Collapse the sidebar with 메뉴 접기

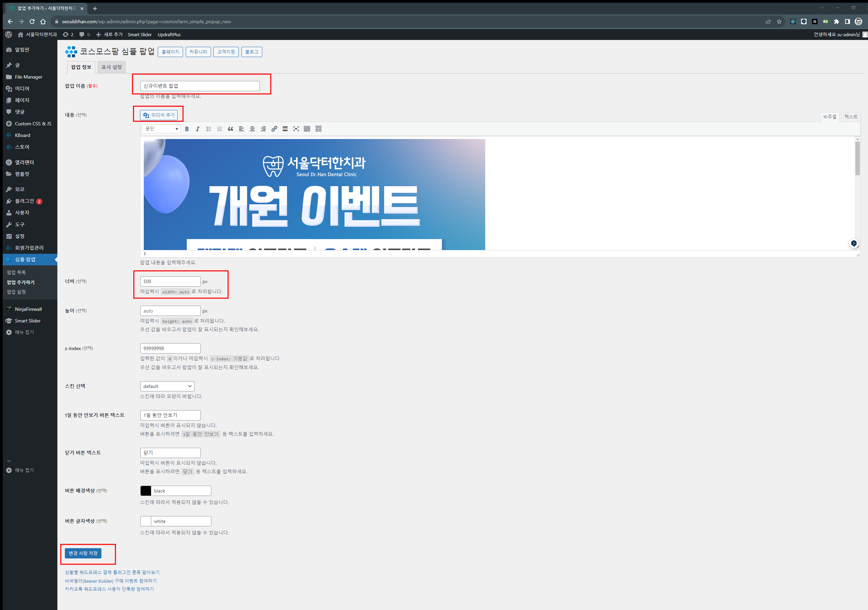[x=24, y=332]
